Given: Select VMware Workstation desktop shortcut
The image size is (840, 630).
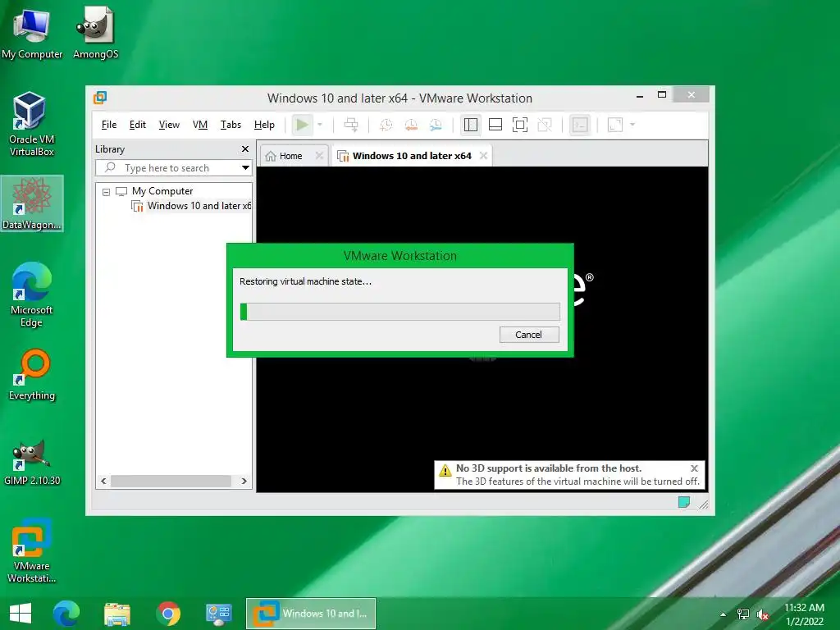Looking at the screenshot, I should 32,550.
